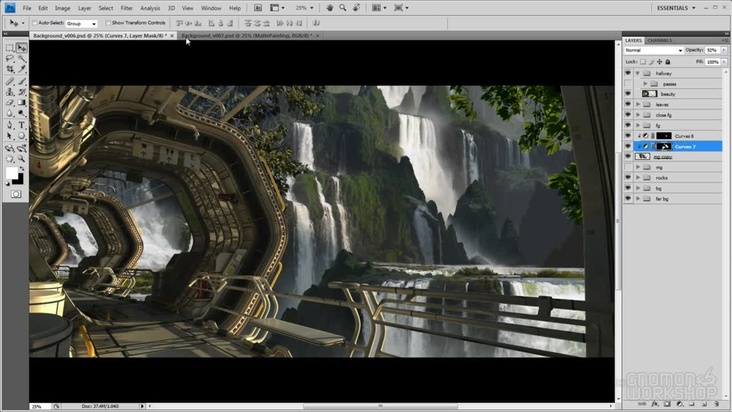Image resolution: width=732 pixels, height=412 pixels.
Task: Hide the hallway group layer
Action: tap(628, 73)
